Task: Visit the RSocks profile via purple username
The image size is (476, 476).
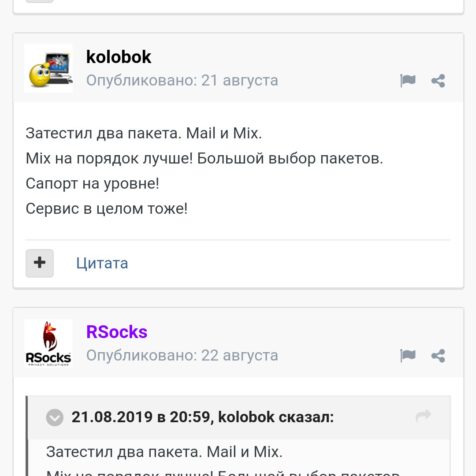Action: pos(117,332)
